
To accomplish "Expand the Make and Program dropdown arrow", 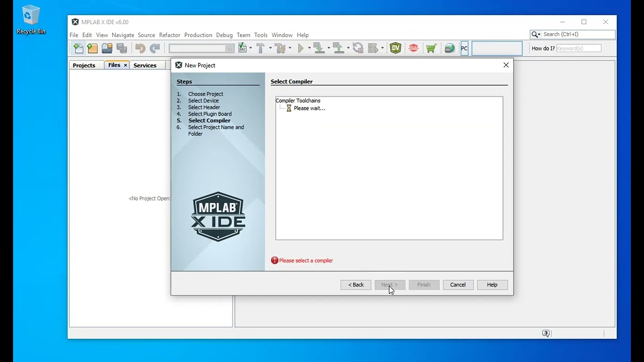I will click(x=329, y=48).
